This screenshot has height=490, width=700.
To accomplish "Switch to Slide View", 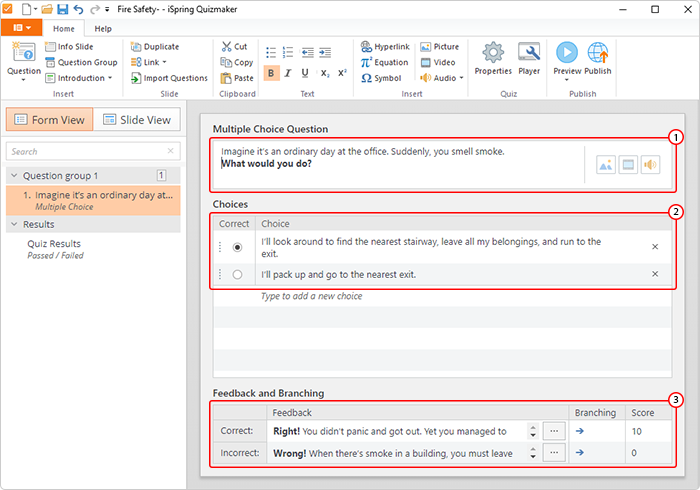I will point(137,120).
